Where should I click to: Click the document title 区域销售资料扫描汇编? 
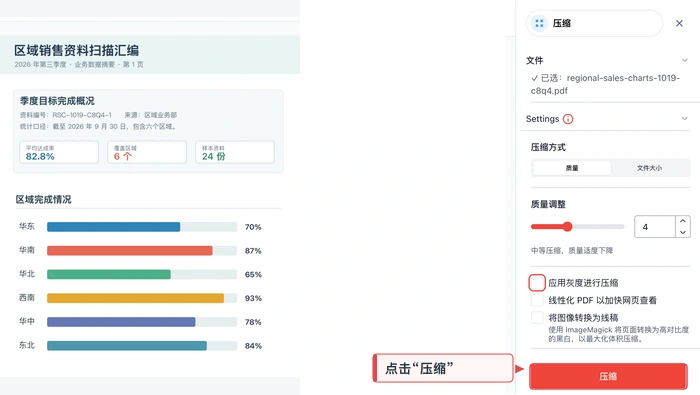(76, 50)
